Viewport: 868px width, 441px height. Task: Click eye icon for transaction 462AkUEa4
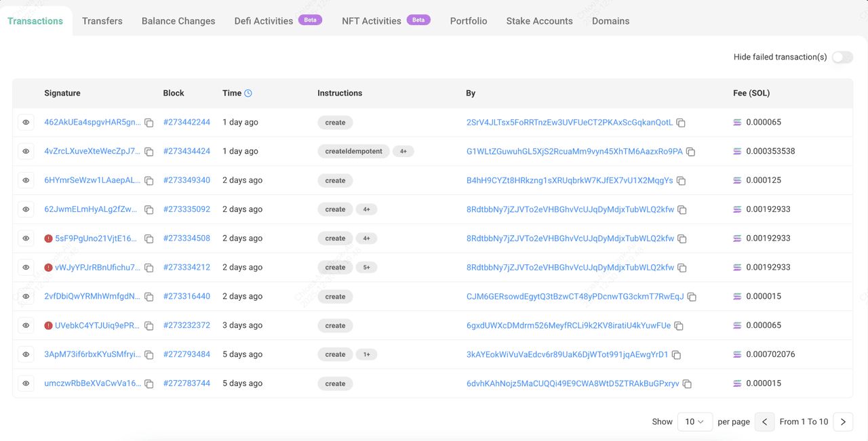pyautogui.click(x=26, y=123)
